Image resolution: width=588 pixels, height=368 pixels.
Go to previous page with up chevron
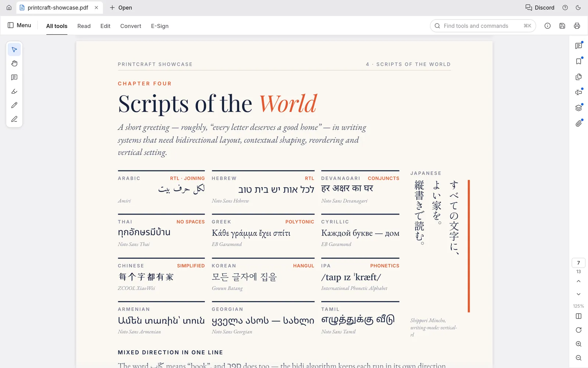[578, 281]
